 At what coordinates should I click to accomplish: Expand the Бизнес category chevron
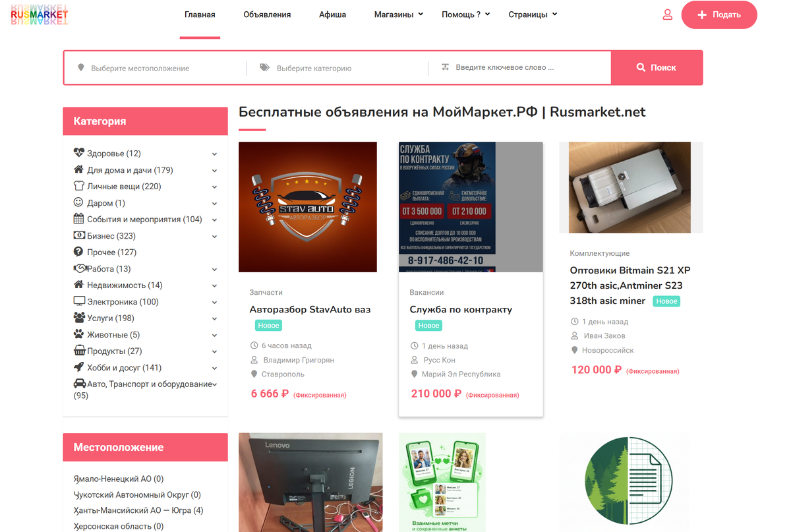coord(214,236)
